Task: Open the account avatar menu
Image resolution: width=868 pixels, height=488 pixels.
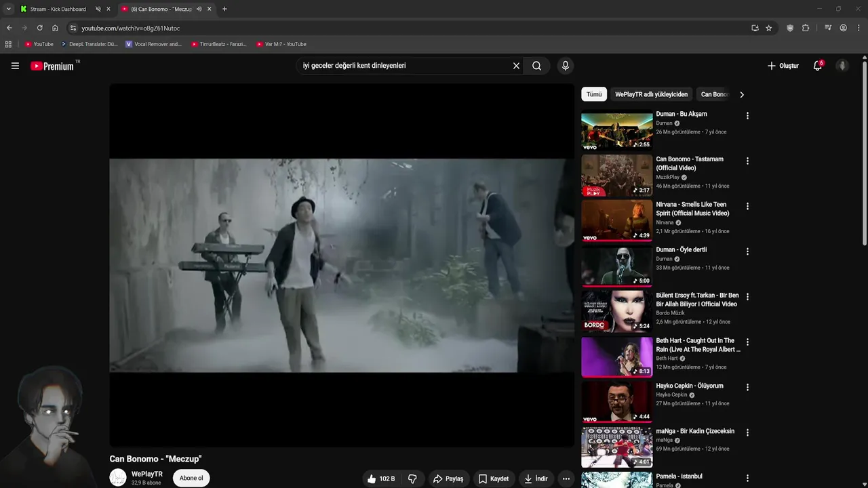Action: coord(842,66)
